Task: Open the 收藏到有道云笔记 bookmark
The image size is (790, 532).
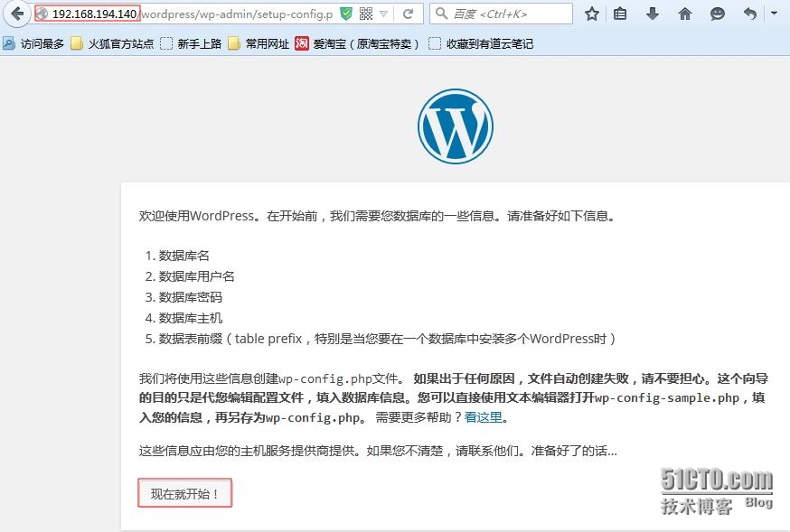Action: 481,43
